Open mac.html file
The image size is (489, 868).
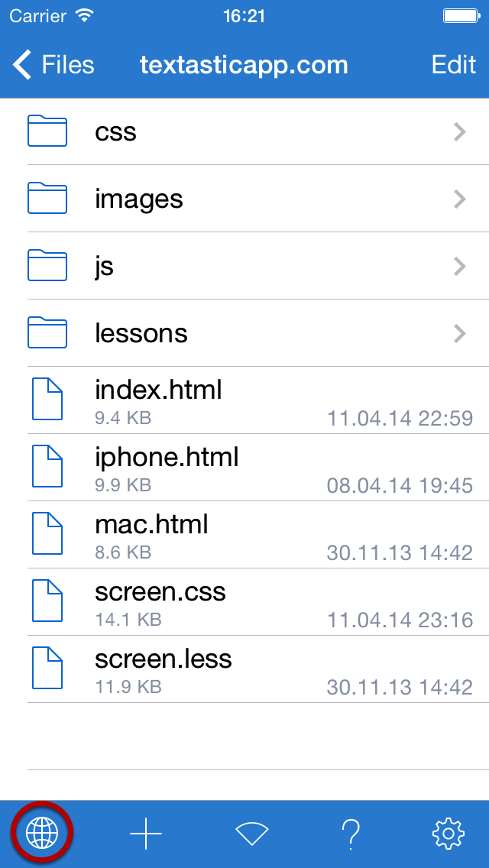[244, 535]
